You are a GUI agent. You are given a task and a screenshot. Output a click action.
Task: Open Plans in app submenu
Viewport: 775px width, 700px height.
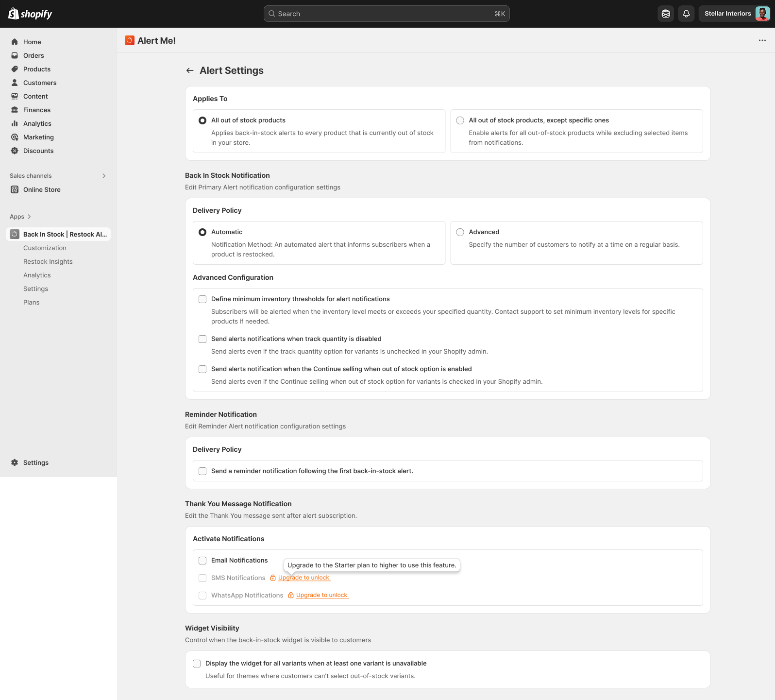31,302
